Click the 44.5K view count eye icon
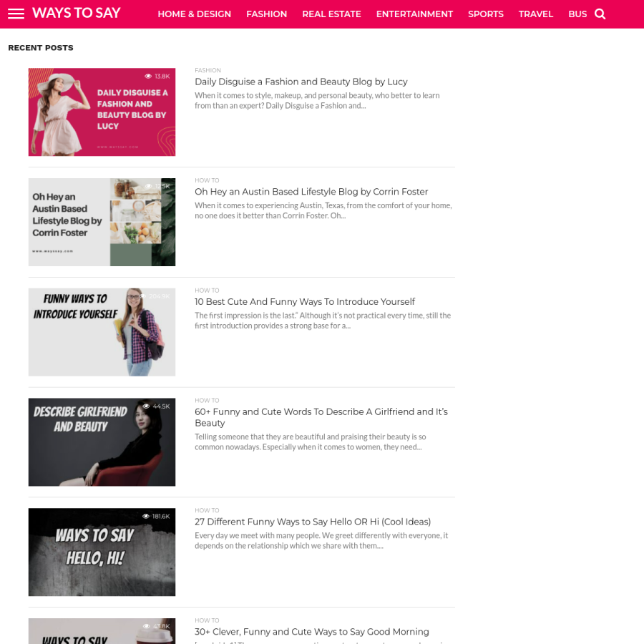The height and width of the screenshot is (644, 644). 146,406
